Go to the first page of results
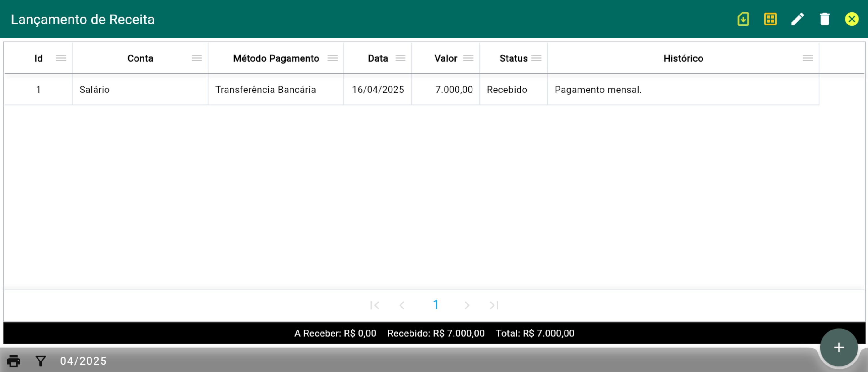The width and height of the screenshot is (868, 372). coord(374,305)
